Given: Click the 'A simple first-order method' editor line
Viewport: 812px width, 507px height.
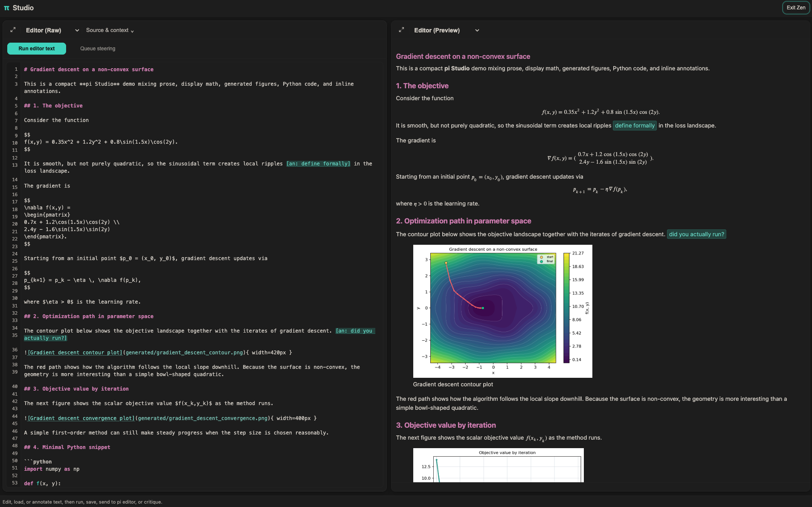Looking at the screenshot, I should click(176, 433).
